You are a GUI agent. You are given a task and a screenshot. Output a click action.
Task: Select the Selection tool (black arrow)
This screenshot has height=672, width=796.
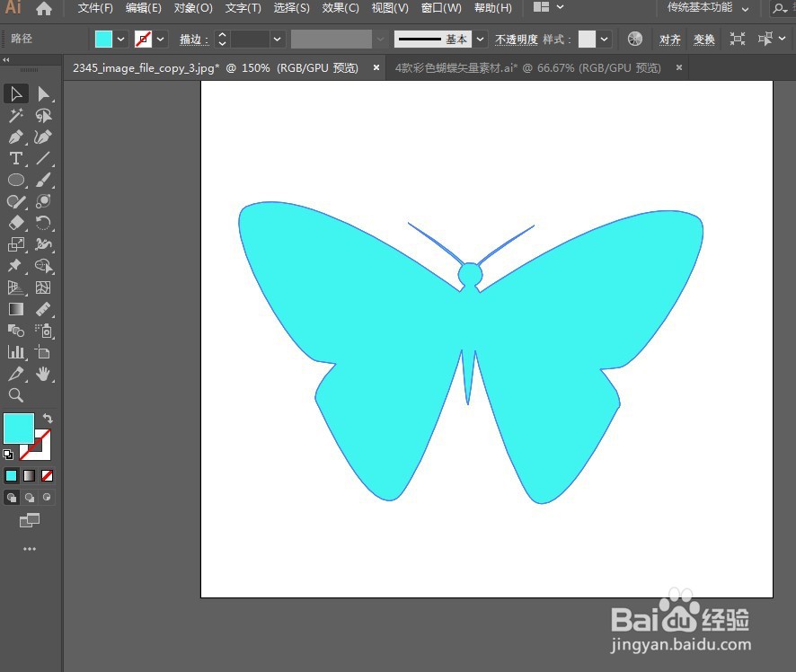pyautogui.click(x=16, y=94)
